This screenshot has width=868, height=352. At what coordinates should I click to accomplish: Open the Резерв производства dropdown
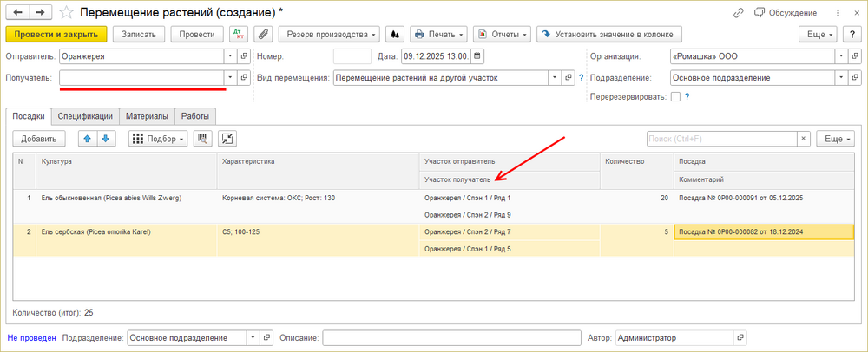329,35
